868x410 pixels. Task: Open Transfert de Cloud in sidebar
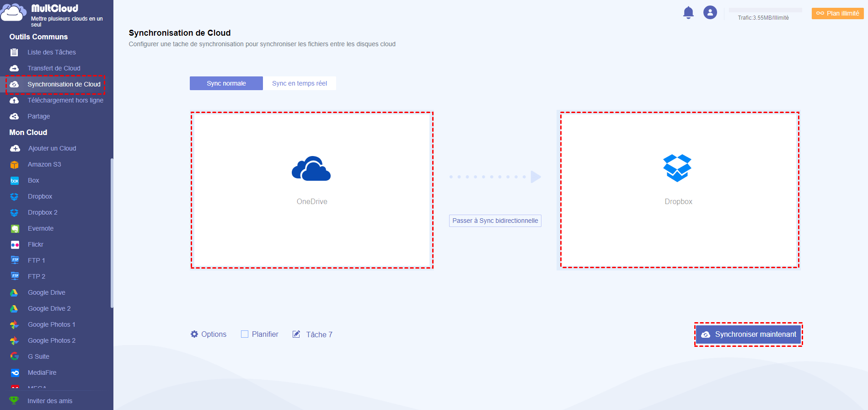pyautogui.click(x=54, y=68)
